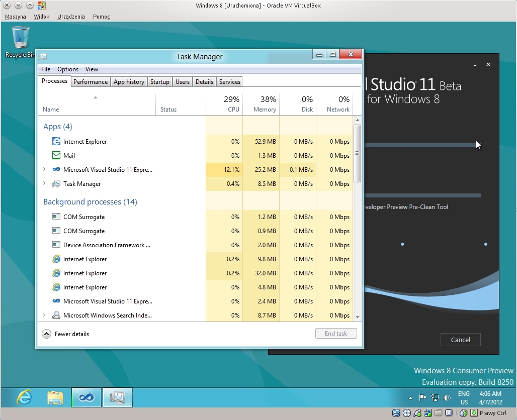The height and width of the screenshot is (420, 517).
Task: Click the upper setup progress bar
Action: coord(422,145)
